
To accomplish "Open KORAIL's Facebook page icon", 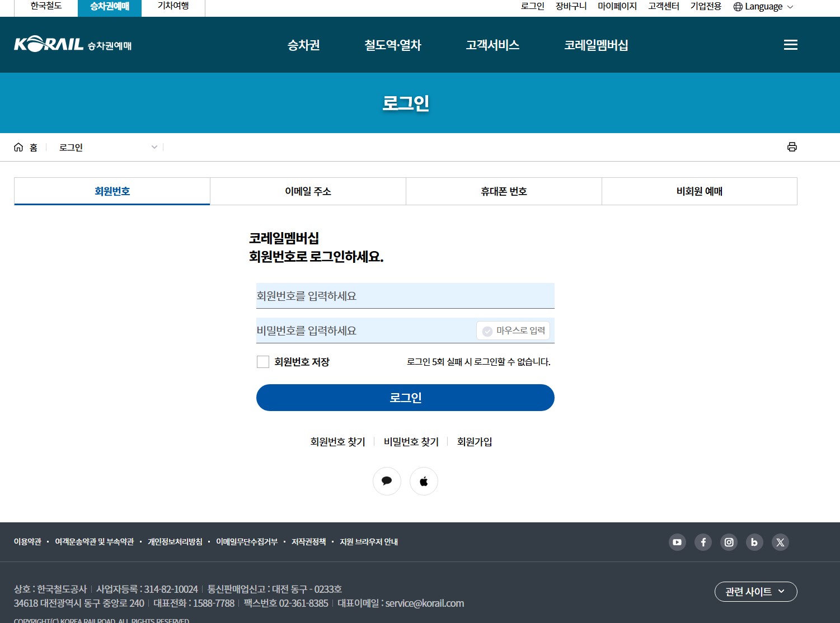I will (703, 542).
